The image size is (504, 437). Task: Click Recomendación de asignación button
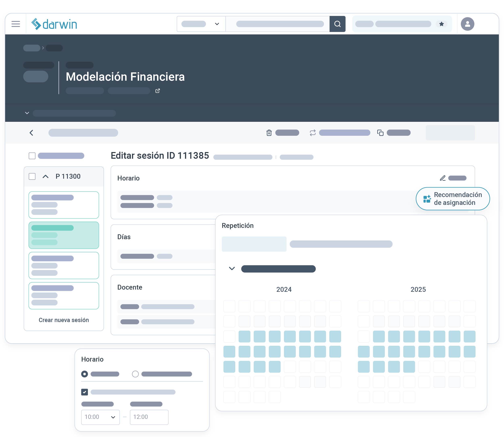[x=453, y=198]
